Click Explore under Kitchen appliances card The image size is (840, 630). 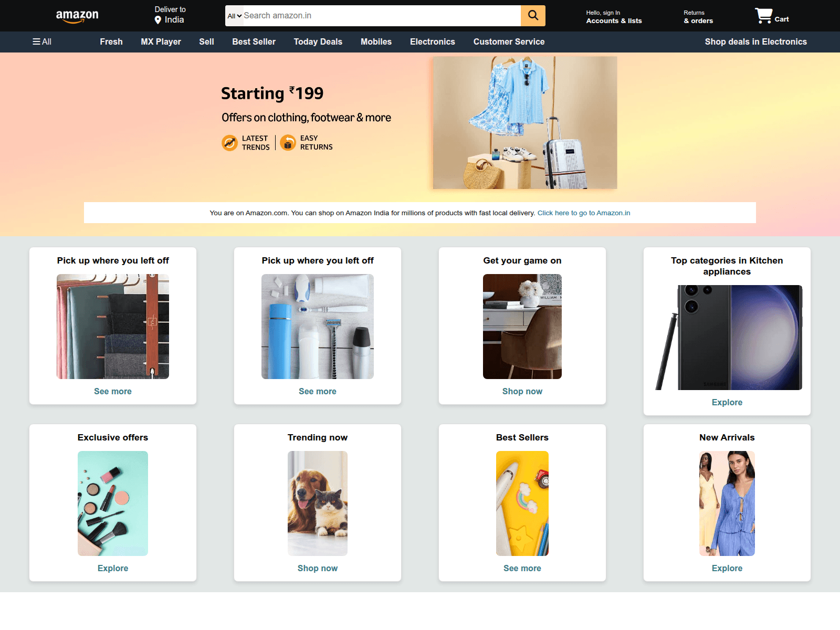(x=727, y=403)
